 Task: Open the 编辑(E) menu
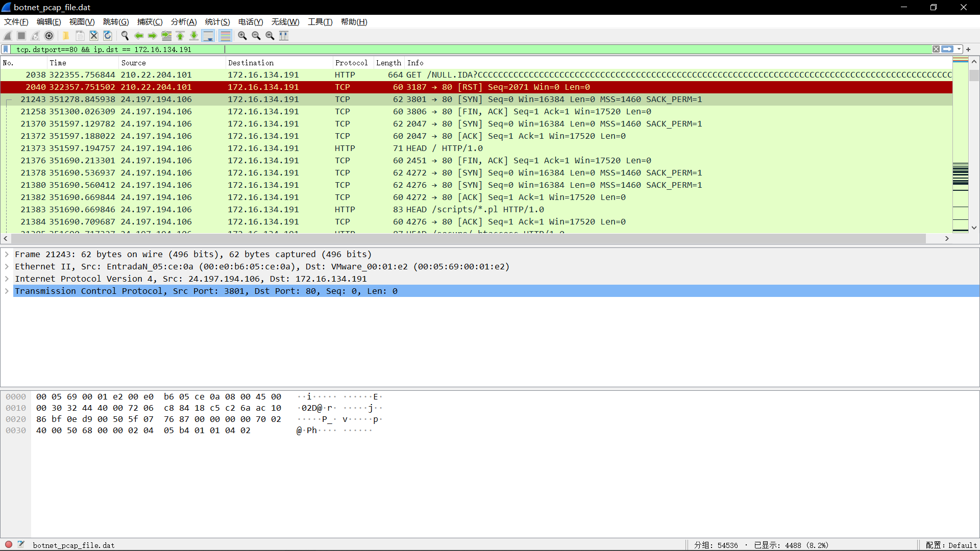point(49,22)
